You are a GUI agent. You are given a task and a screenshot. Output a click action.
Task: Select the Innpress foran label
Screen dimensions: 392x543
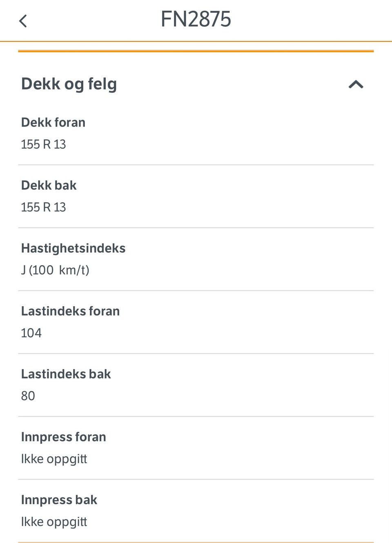coord(63,437)
